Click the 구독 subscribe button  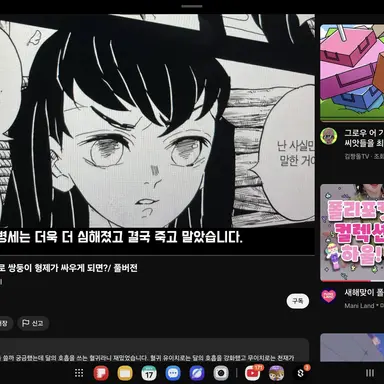point(298,301)
